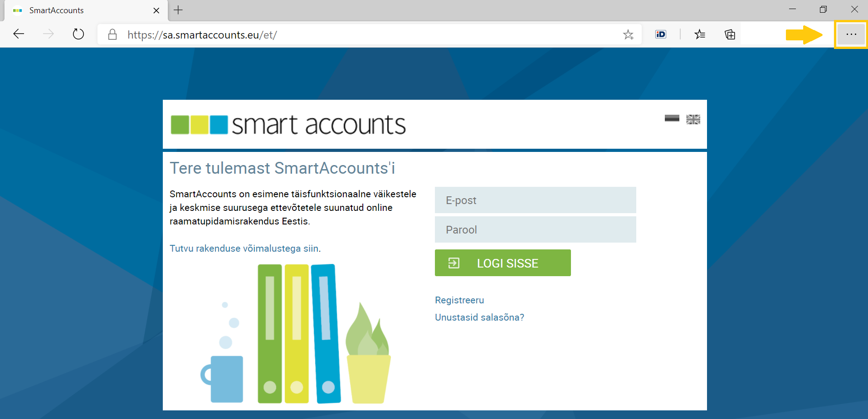
Task: Close the SmartAccounts tab
Action: (x=156, y=10)
